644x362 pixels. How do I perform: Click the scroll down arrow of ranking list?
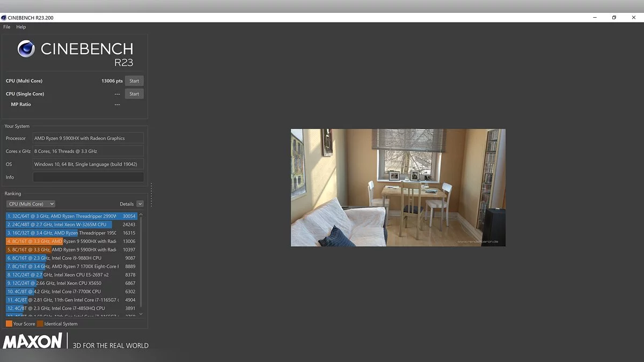click(141, 314)
